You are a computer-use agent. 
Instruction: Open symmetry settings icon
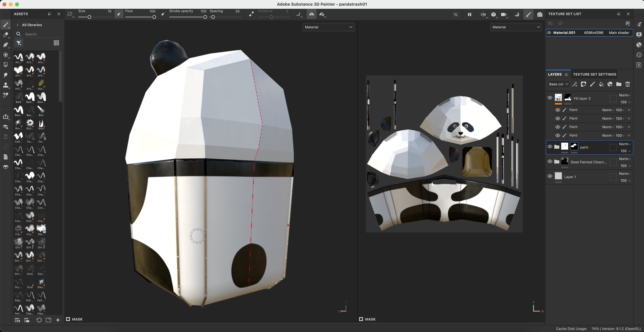coord(322,14)
